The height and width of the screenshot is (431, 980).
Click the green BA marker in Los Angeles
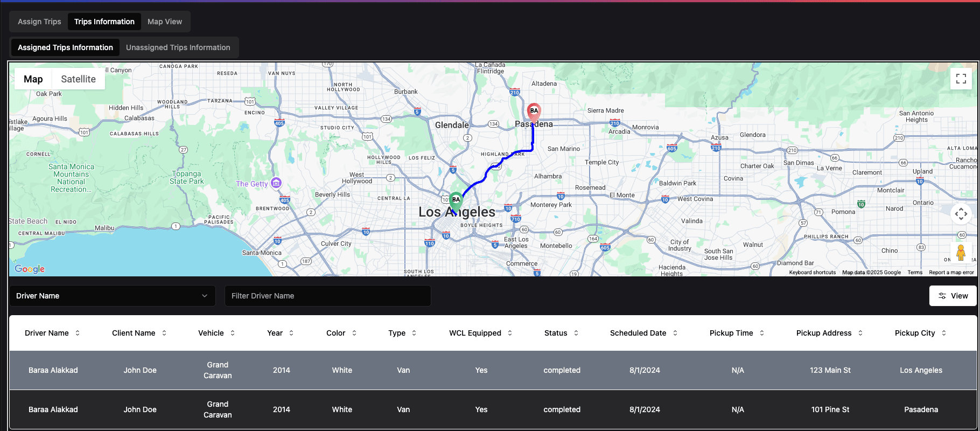pos(456,200)
